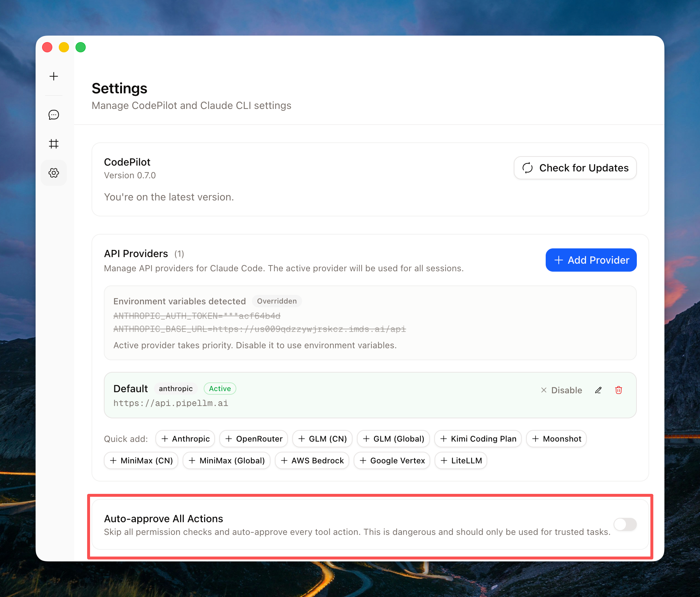Click the plus icon for new chat

pos(54,76)
